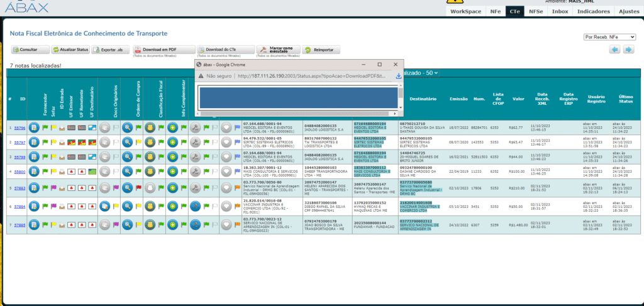
Task: Click the magnifier icon in row 55797
Action: [127, 143]
